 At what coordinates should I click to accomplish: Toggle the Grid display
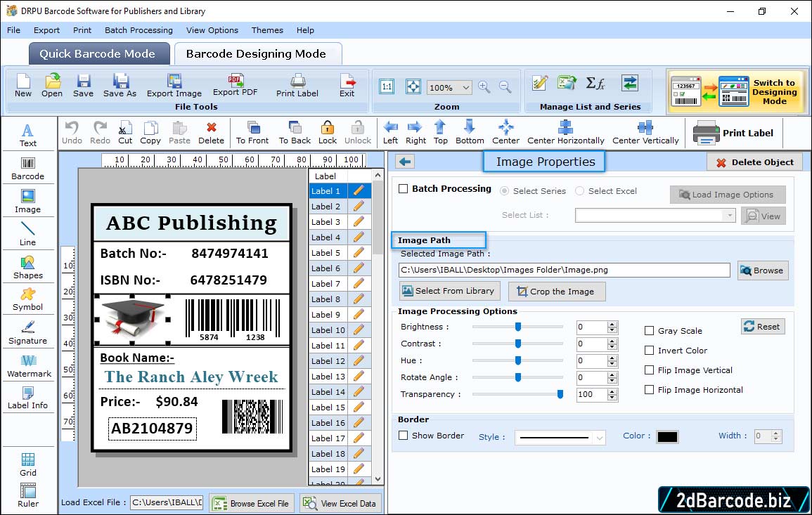(x=28, y=465)
